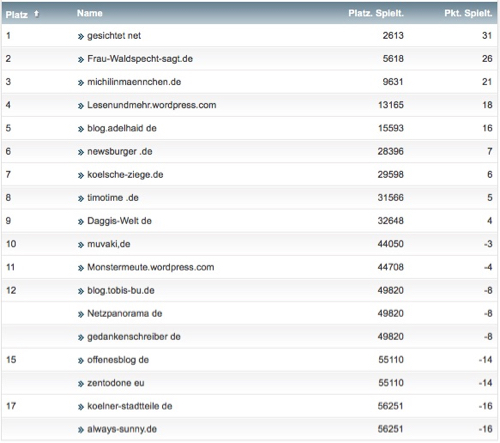The width and height of the screenshot is (500, 443).
Task: Select the value 2613 in gesichtet row
Action: [x=393, y=36]
